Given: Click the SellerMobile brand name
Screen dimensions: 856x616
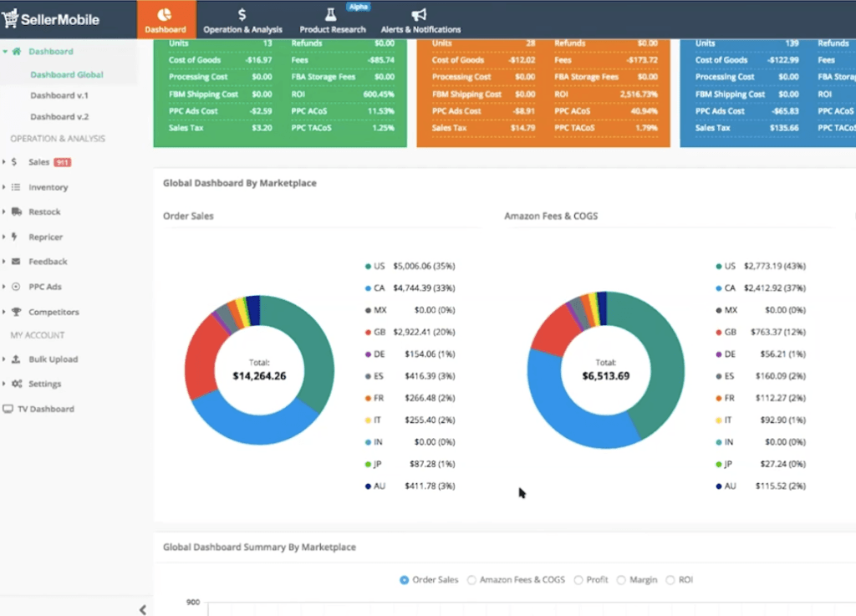Looking at the screenshot, I should 60,20.
